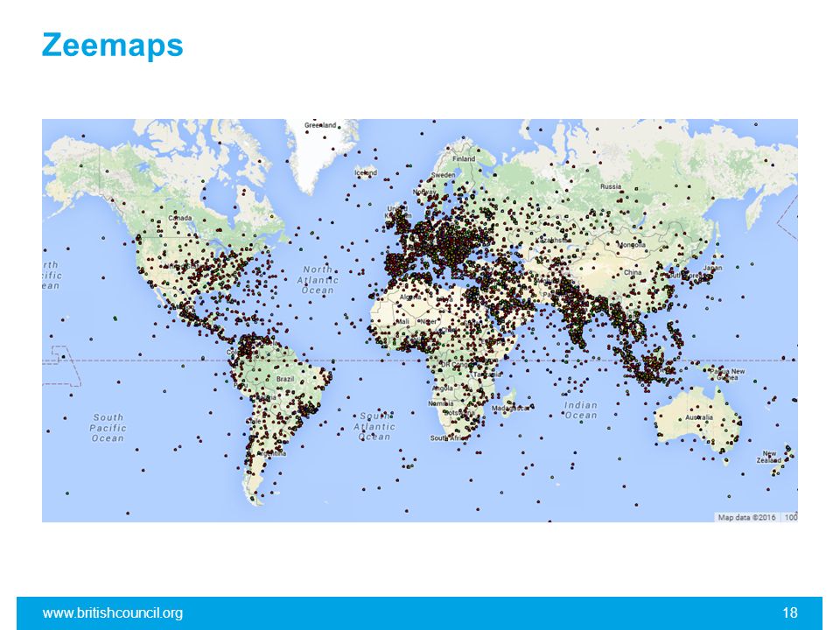Select the Russia label on the map

tap(611, 186)
